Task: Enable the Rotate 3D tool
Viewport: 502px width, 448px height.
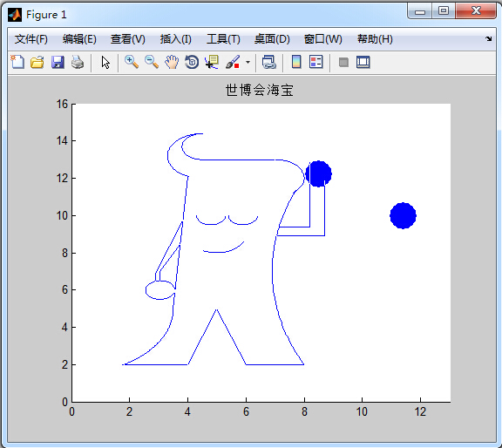Action: tap(192, 62)
